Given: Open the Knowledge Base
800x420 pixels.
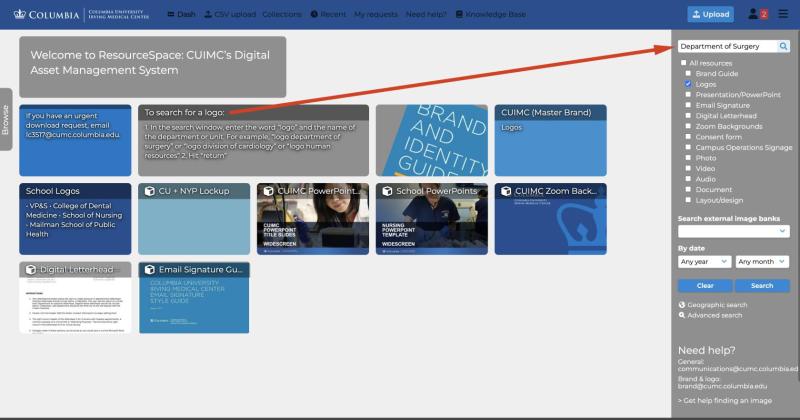Looking at the screenshot, I should (491, 14).
